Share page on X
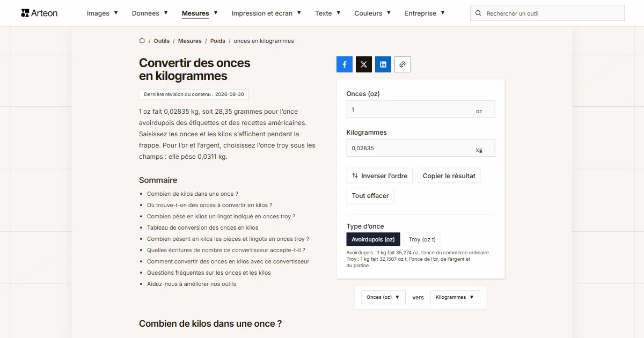644x338 pixels. tap(364, 64)
